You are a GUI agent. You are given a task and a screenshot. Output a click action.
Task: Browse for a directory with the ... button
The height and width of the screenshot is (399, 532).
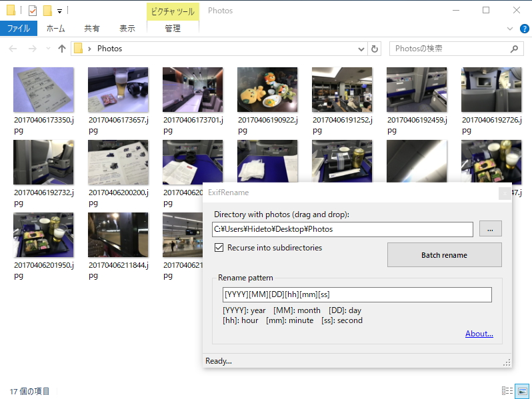pyautogui.click(x=490, y=229)
